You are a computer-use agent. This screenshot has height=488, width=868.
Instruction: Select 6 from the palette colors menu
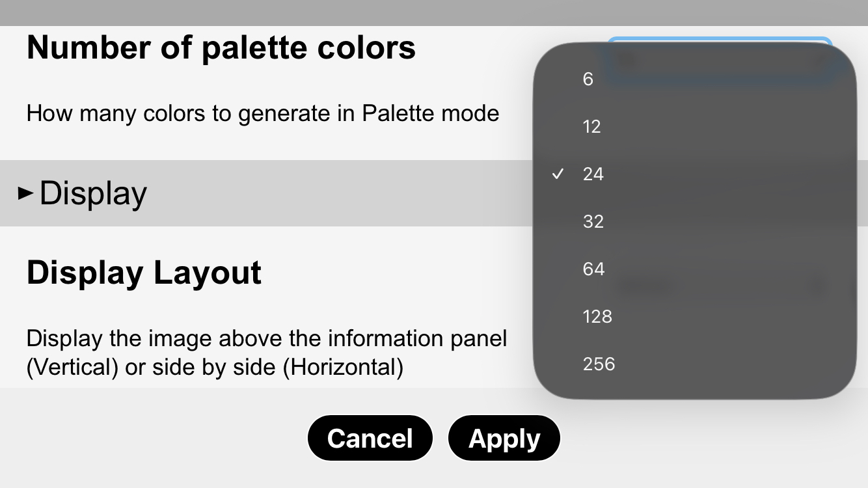pyautogui.click(x=588, y=79)
